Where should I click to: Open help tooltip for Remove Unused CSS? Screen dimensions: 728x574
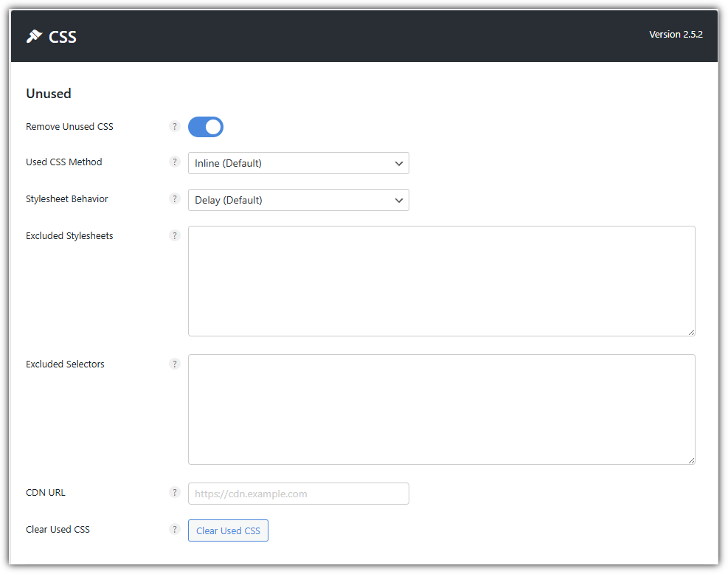click(x=175, y=126)
